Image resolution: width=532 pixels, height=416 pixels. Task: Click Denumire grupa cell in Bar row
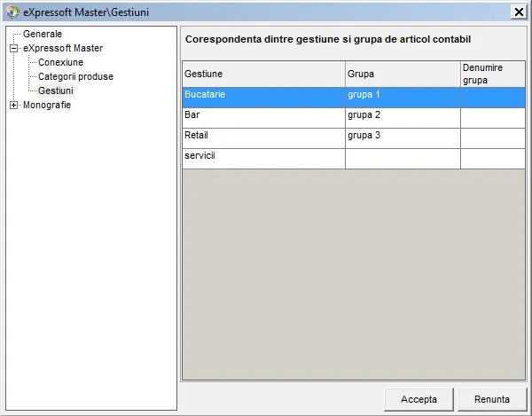[x=493, y=118]
